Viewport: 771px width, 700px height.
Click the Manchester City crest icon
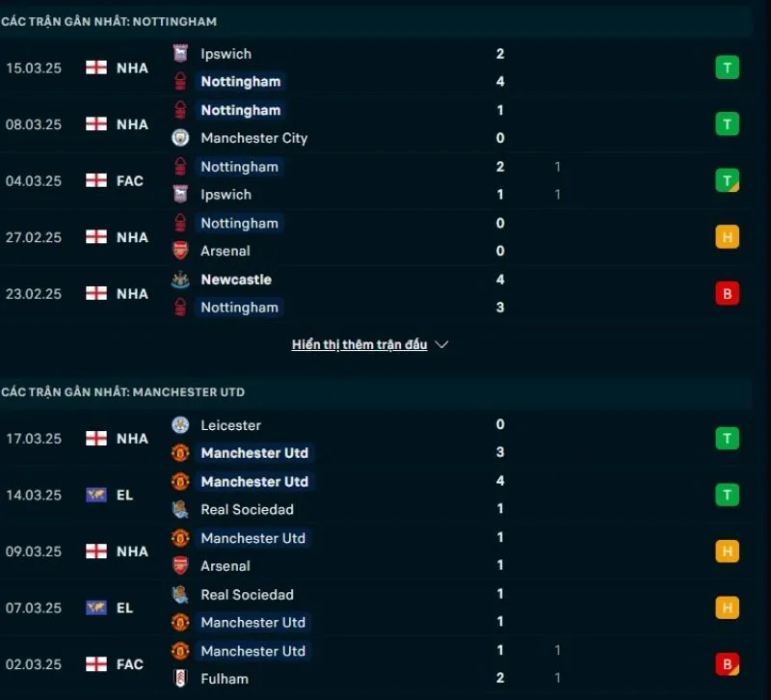(180, 138)
